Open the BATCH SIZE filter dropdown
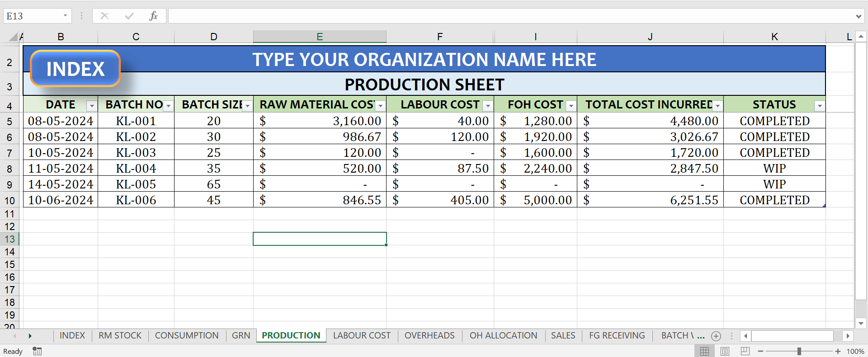Screen dimensions: 868x357 247,106
